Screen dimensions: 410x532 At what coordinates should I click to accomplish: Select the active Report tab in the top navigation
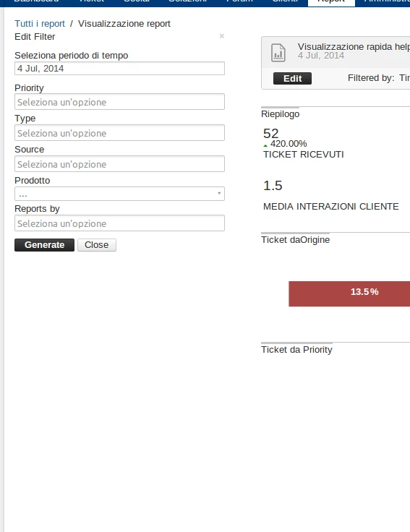[x=331, y=2]
